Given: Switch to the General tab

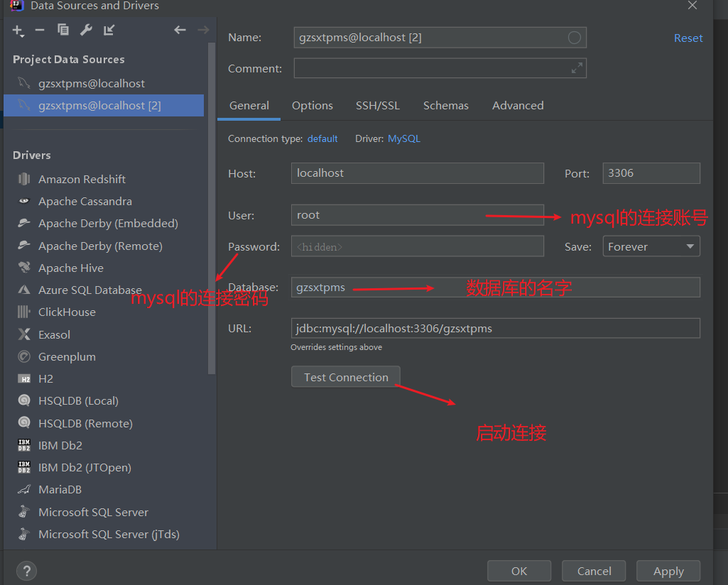Looking at the screenshot, I should point(249,106).
